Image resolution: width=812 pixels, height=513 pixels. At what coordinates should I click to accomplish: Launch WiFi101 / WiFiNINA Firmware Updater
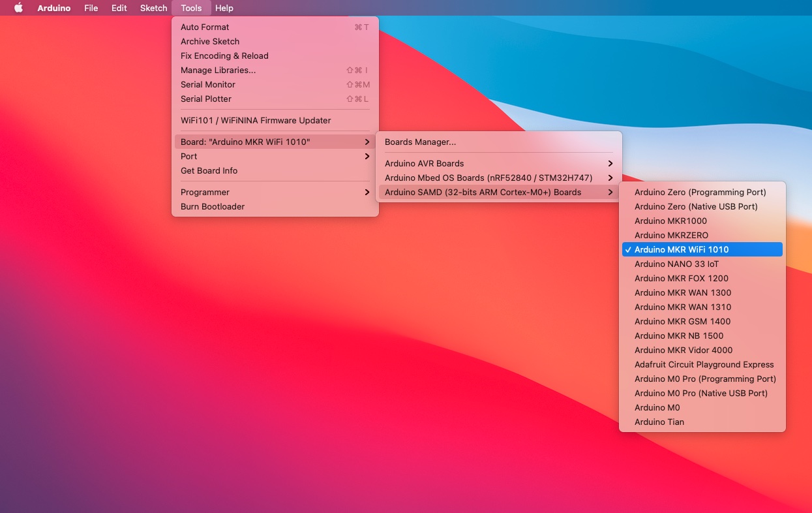tap(256, 120)
